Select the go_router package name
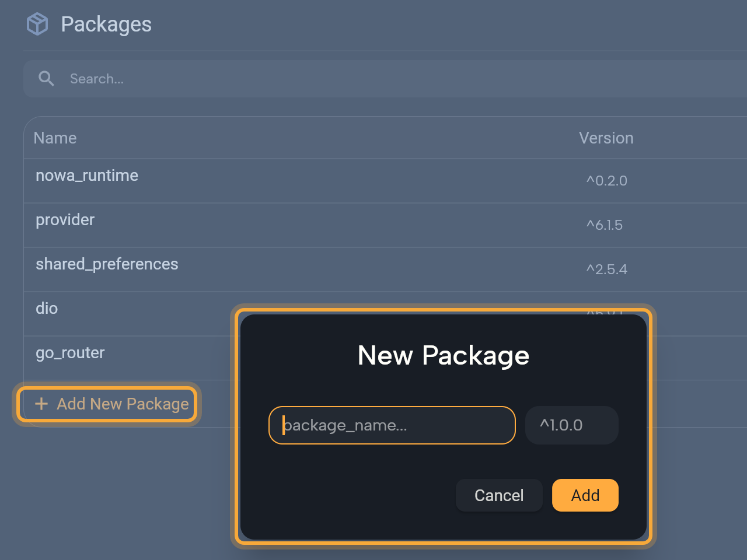Image resolution: width=747 pixels, height=560 pixels. pyautogui.click(x=70, y=353)
